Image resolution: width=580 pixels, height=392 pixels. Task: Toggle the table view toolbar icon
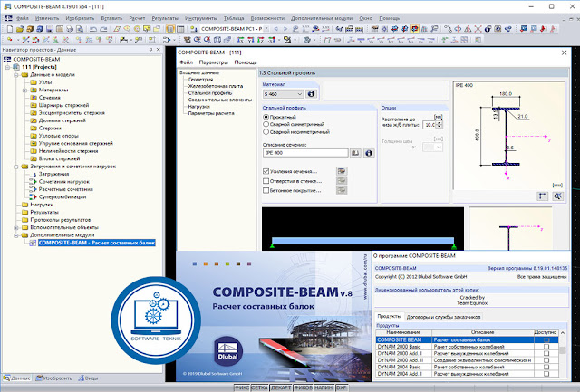[180, 28]
